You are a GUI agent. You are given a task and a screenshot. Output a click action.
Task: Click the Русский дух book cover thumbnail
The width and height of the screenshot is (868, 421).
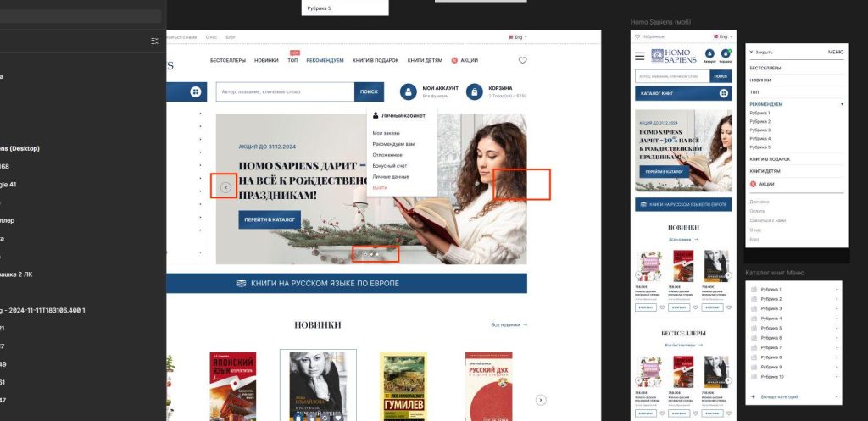tap(489, 387)
